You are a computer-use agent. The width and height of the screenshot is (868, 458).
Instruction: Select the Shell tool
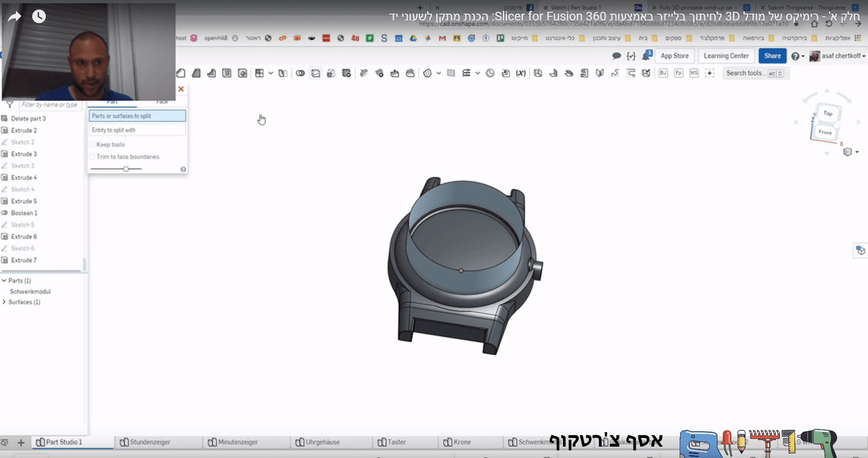point(227,73)
